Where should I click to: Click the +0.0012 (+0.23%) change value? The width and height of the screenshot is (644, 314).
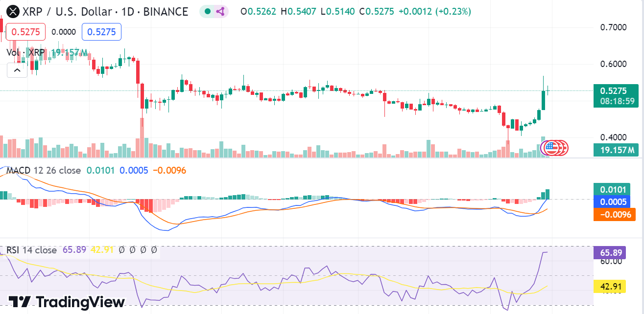[x=435, y=11]
